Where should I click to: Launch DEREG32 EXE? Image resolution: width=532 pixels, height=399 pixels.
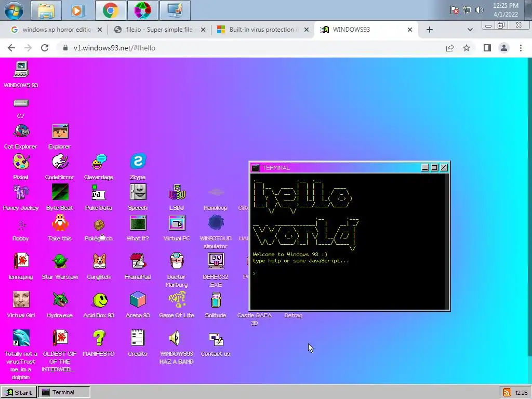216,261
